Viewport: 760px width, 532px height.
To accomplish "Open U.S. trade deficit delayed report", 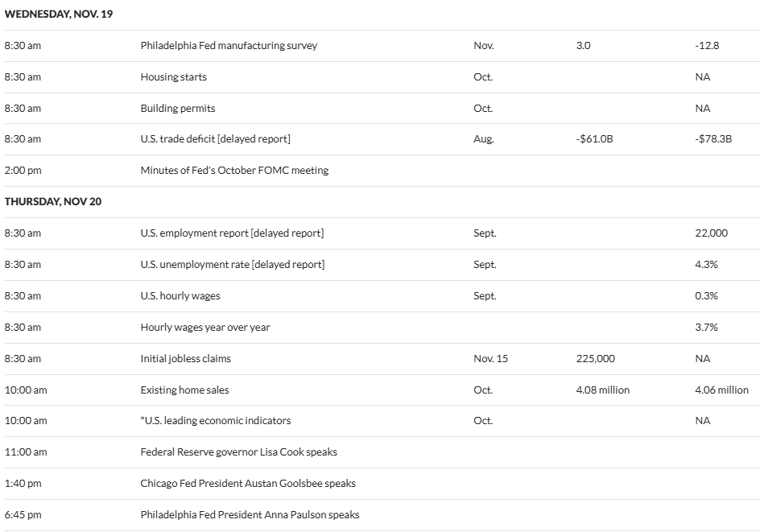I will [x=215, y=139].
